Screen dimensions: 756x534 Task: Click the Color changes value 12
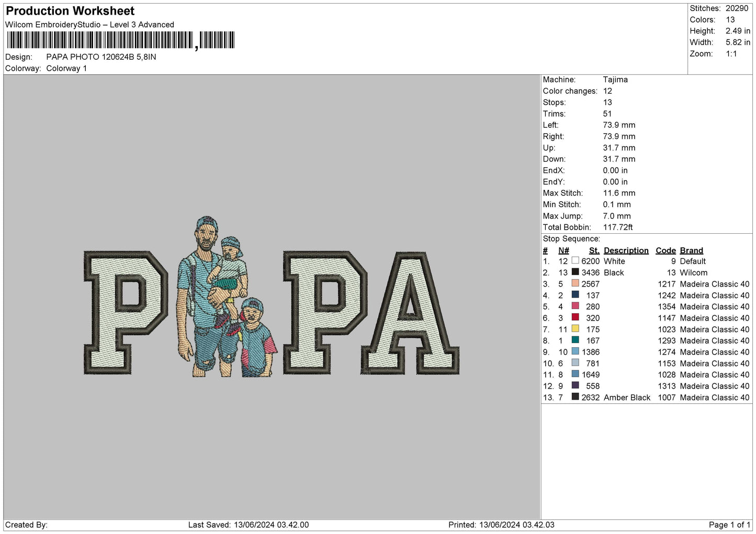607,91
